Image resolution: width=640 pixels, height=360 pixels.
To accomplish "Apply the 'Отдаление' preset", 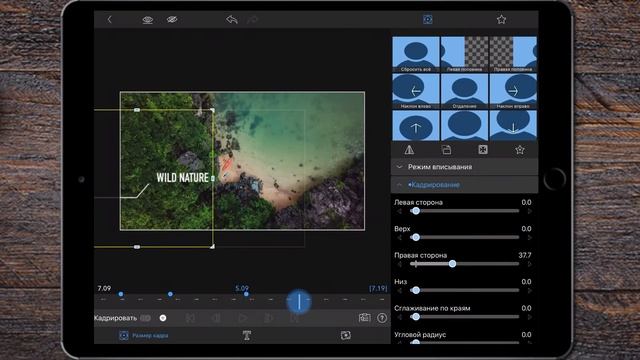I will [464, 91].
